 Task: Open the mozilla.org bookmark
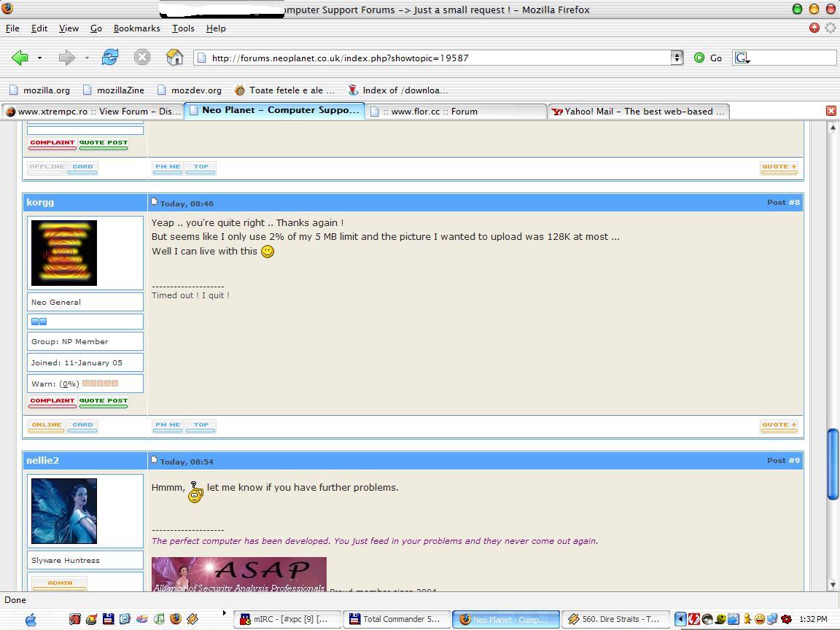tap(39, 90)
